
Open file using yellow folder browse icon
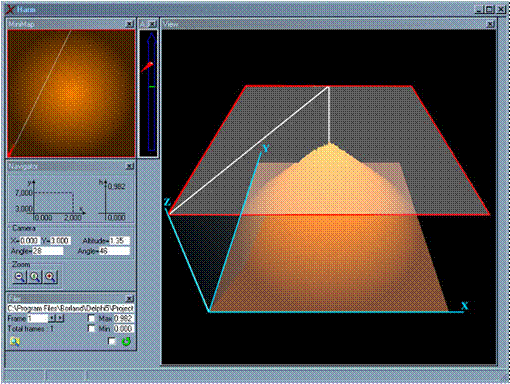coord(15,341)
